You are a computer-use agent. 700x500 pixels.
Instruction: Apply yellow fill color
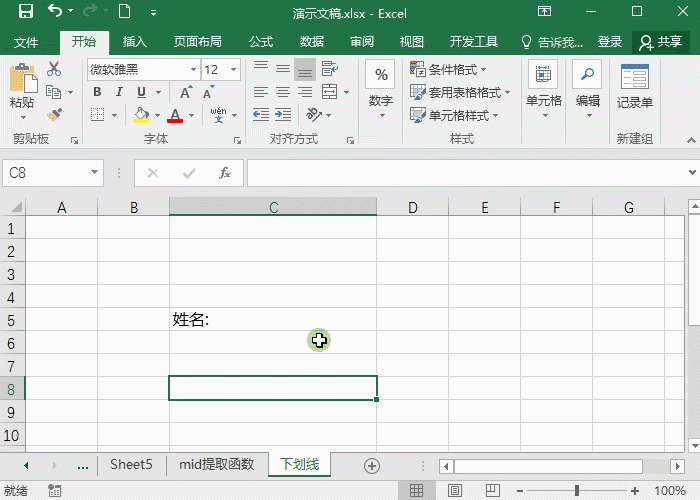click(x=142, y=115)
